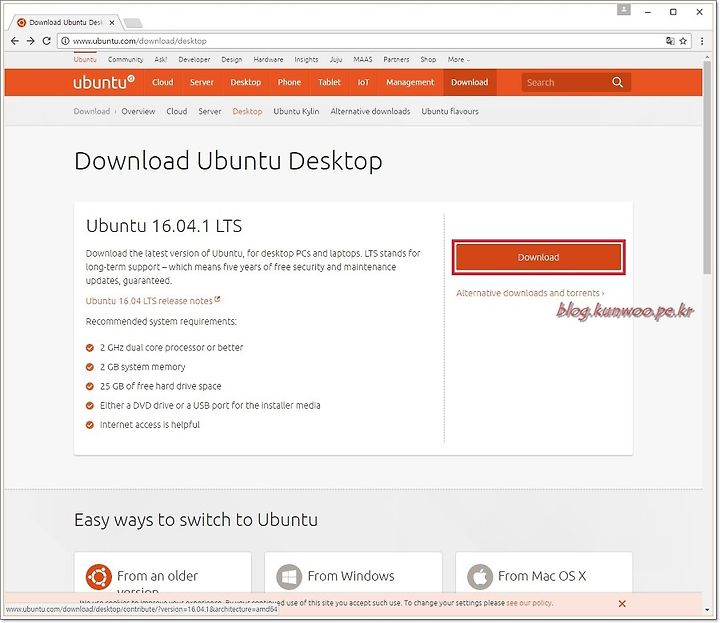Click Desktop in the sub-navigation

click(247, 111)
